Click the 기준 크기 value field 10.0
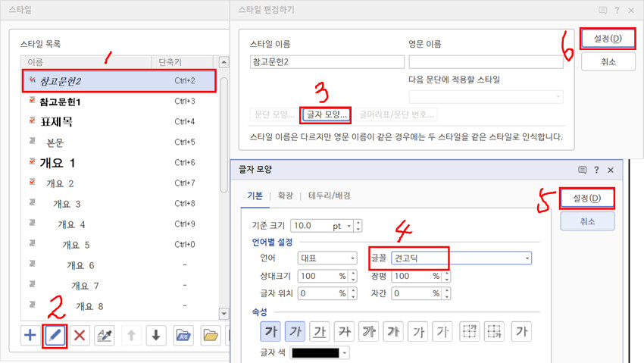This screenshot has height=363, width=644. pyautogui.click(x=312, y=225)
